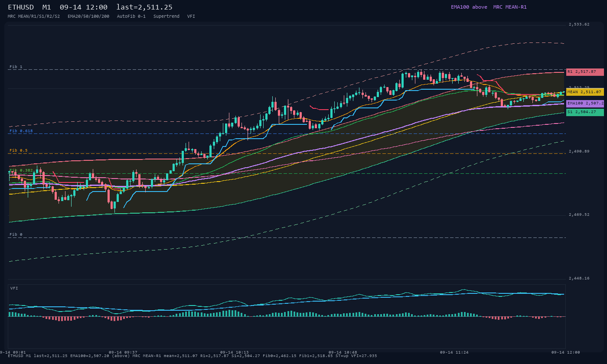The height and width of the screenshot is (364, 607).
Task: Click the yellow 'MEAN 2,511.07' price tag
Action: click(585, 92)
